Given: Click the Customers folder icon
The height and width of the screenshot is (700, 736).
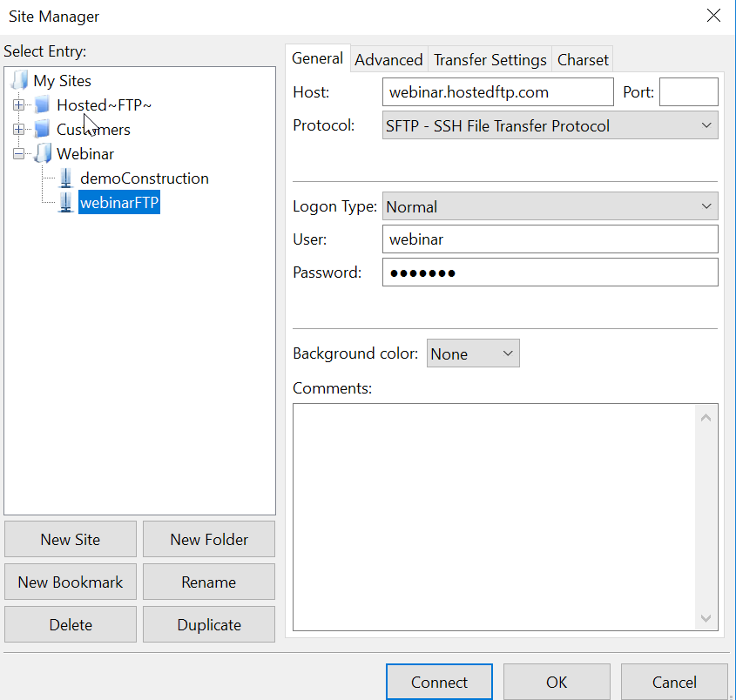Looking at the screenshot, I should [43, 129].
